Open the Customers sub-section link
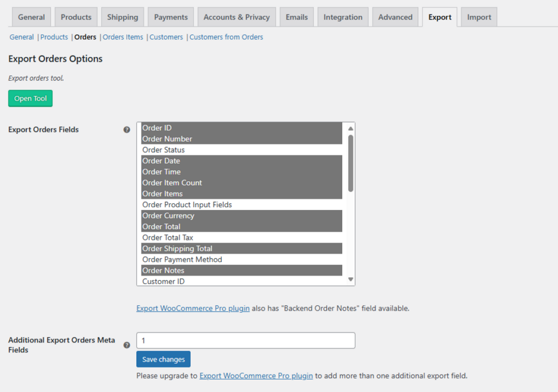558x392 pixels. (x=166, y=37)
